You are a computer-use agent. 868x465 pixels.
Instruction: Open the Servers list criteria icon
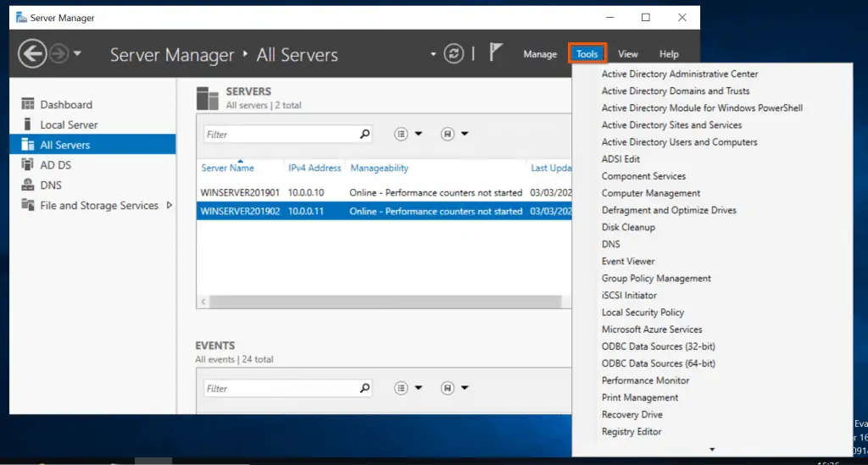coord(401,134)
